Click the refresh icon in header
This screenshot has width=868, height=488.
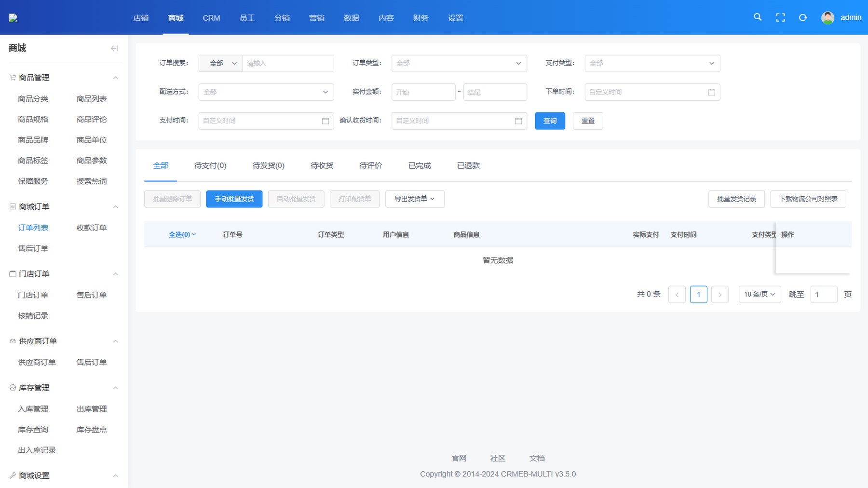[x=803, y=18]
